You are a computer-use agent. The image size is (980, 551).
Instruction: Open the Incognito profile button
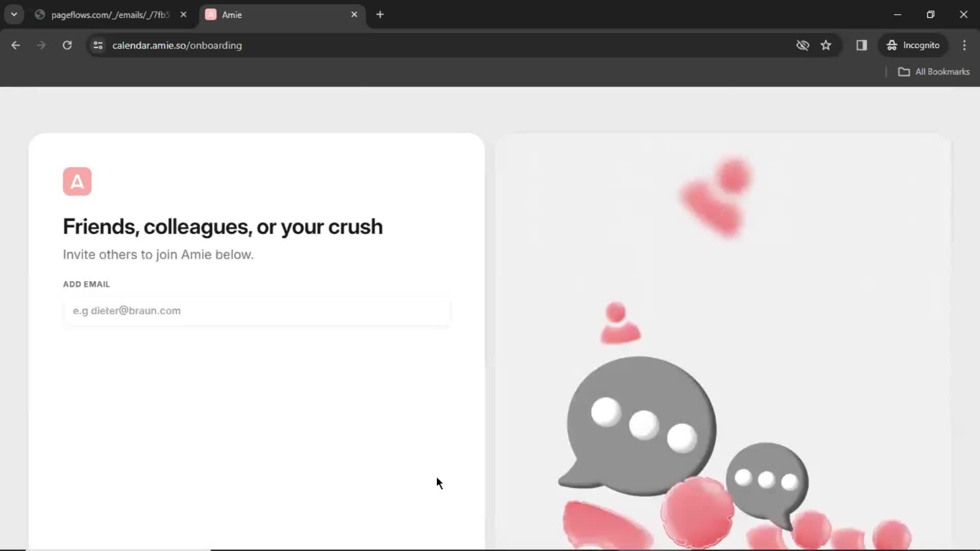click(x=913, y=45)
